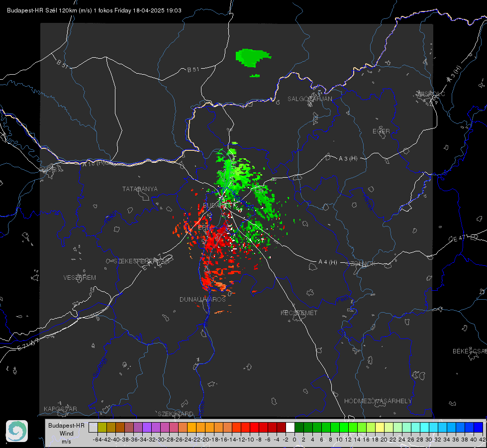Click the HÓDMEZŐVÁSÁRHELY city label

378,401
